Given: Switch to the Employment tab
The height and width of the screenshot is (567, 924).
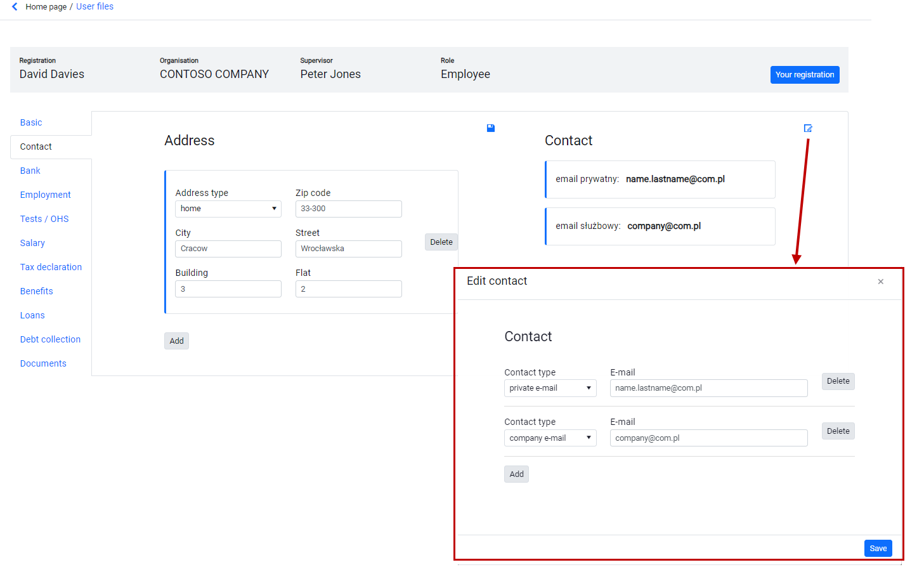Looking at the screenshot, I should coord(45,195).
